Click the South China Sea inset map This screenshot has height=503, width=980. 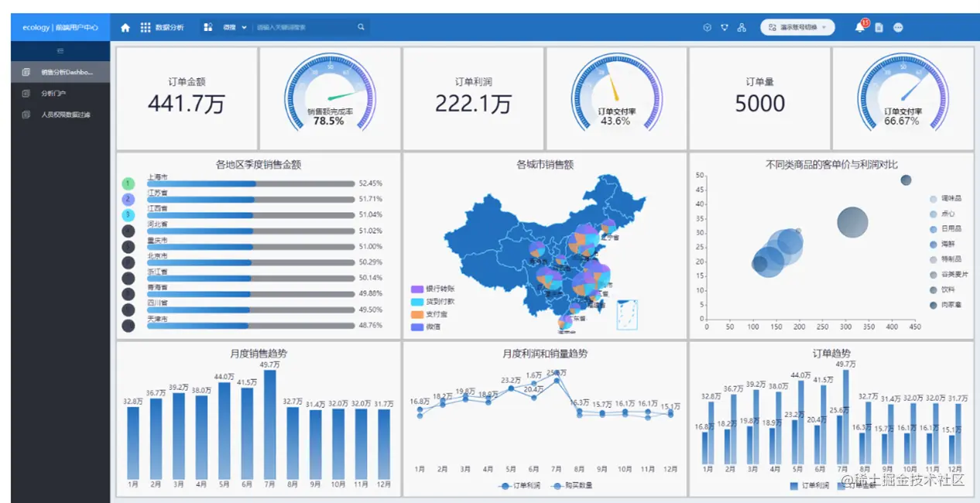pyautogui.click(x=626, y=315)
